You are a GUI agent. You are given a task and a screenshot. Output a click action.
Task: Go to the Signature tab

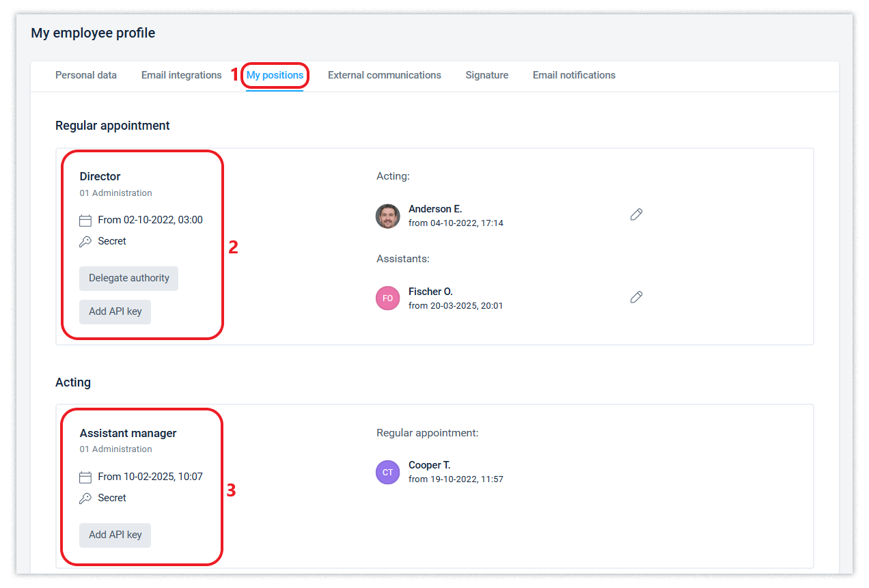486,75
